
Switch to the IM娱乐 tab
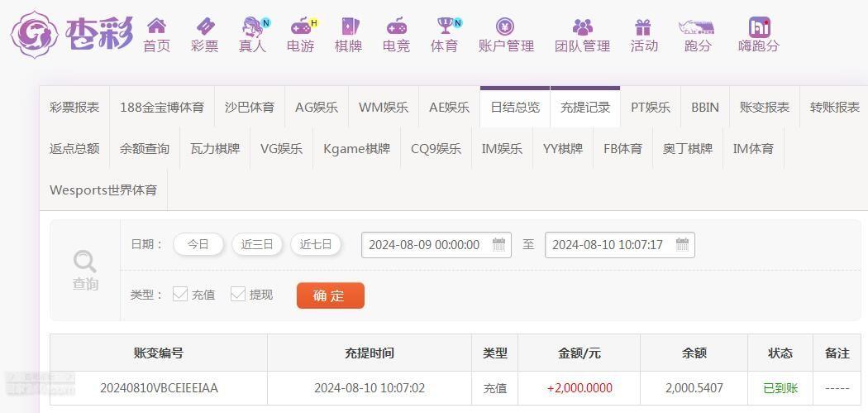(x=502, y=149)
